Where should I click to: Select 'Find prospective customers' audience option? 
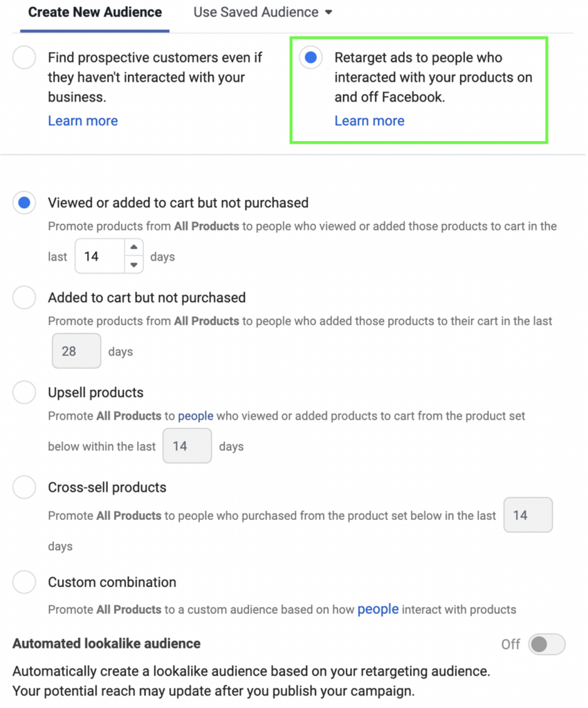click(x=24, y=58)
